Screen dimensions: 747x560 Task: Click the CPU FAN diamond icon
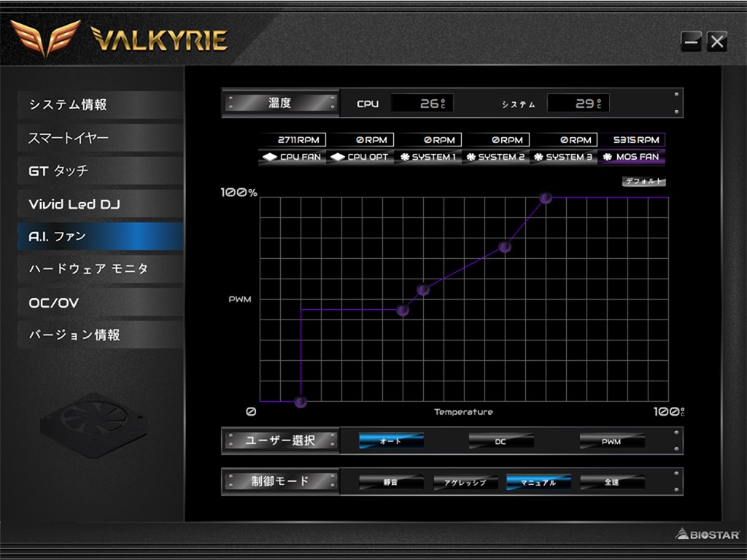(x=270, y=157)
